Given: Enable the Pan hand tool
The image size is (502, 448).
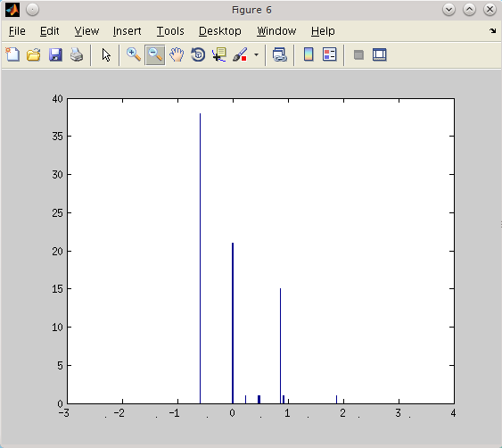Looking at the screenshot, I should coord(177,54).
